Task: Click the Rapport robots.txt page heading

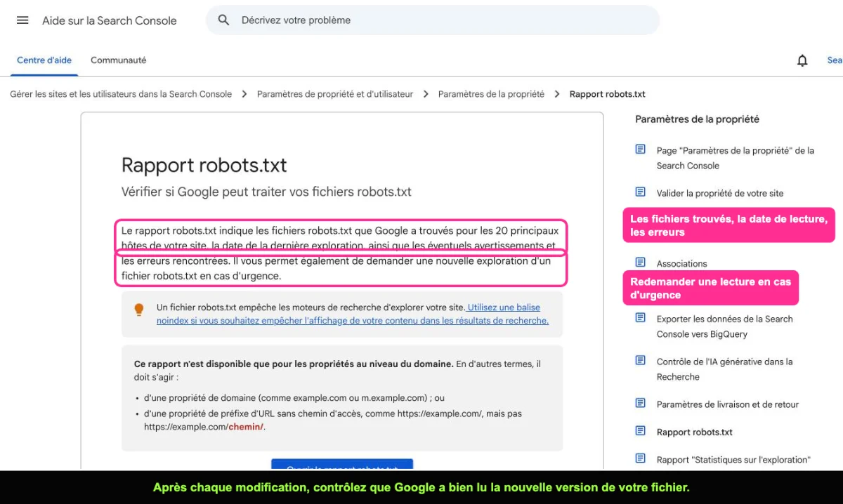Action: click(204, 165)
